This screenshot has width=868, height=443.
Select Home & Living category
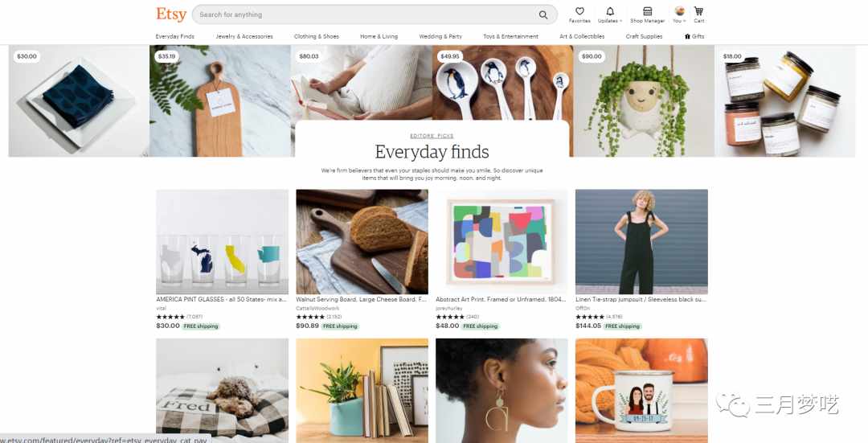(379, 36)
